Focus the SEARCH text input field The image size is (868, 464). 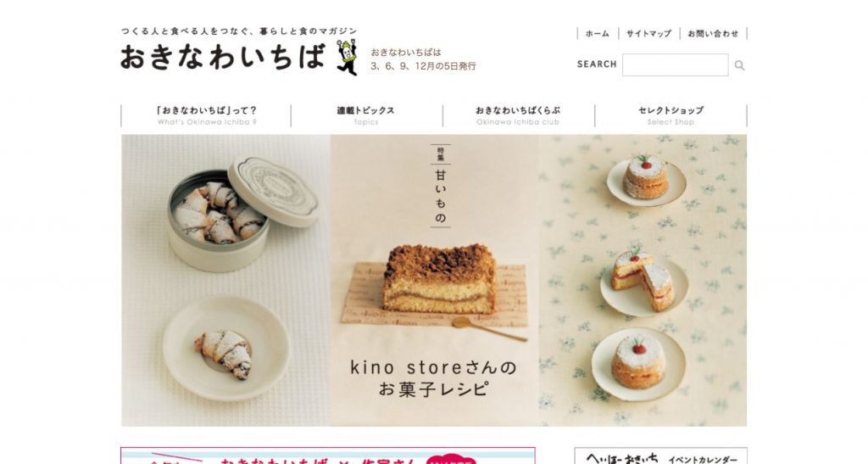pyautogui.click(x=675, y=64)
